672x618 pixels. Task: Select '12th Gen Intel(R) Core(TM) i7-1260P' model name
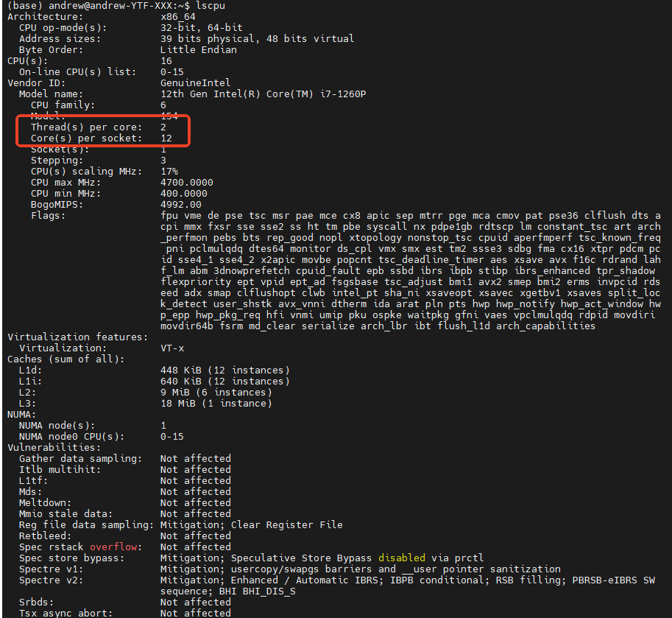pos(264,94)
